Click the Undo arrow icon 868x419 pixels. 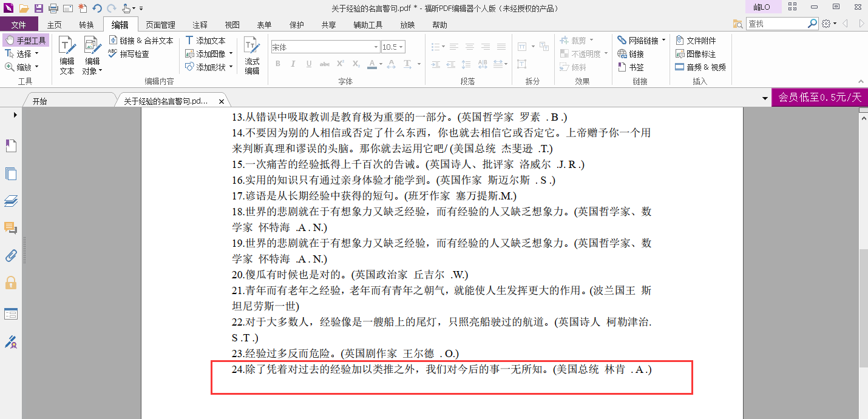[x=97, y=8]
